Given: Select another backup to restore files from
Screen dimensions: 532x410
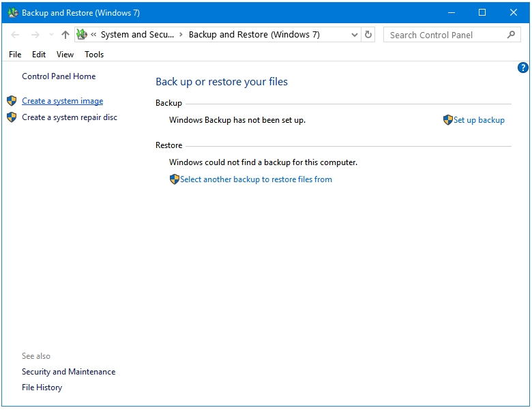Looking at the screenshot, I should point(256,179).
